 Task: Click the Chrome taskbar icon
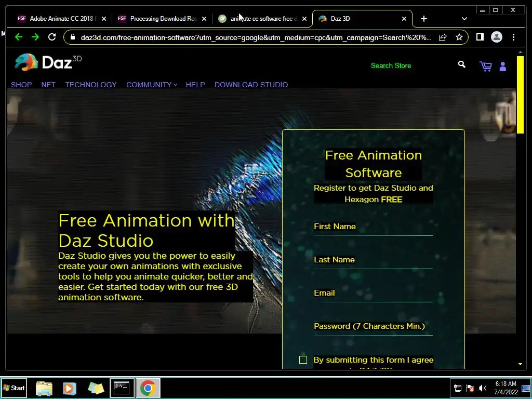point(148,388)
